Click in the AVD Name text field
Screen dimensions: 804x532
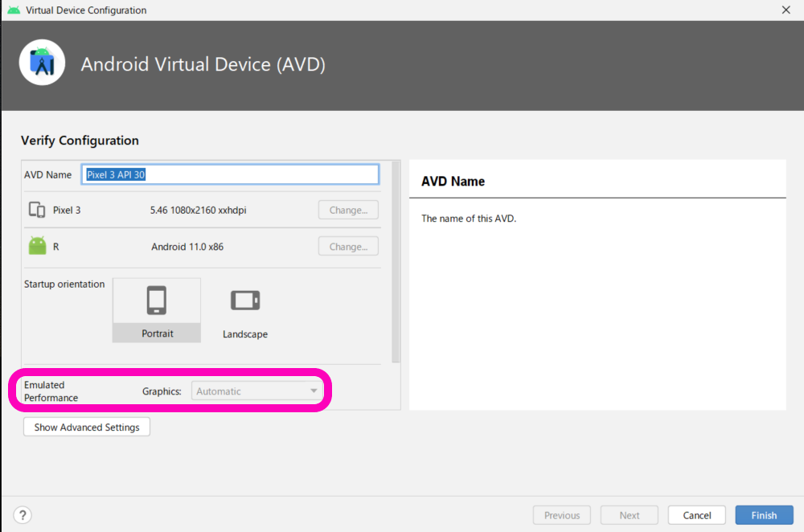230,174
